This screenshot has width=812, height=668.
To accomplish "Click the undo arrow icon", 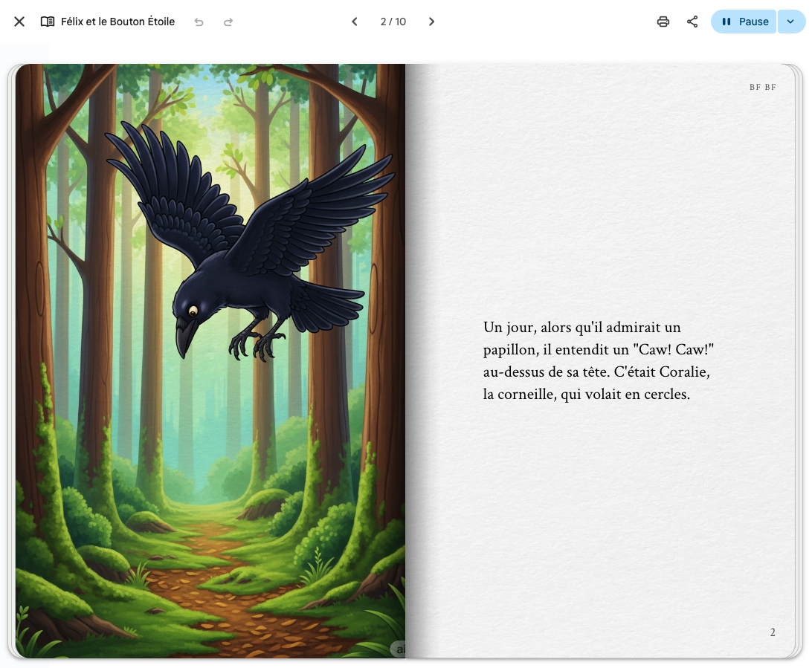I will tap(199, 22).
